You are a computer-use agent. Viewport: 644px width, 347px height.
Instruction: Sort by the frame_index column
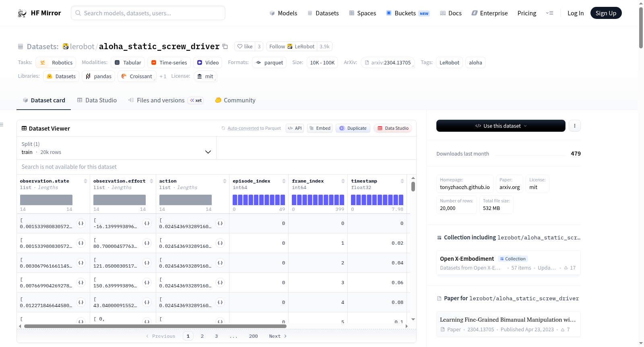(x=343, y=181)
